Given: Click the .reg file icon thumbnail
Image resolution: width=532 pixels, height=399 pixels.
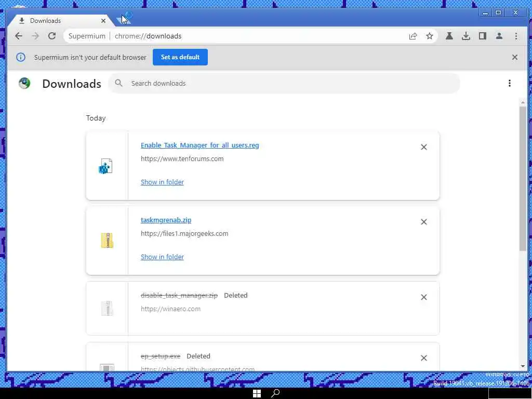Looking at the screenshot, I should click(105, 166).
